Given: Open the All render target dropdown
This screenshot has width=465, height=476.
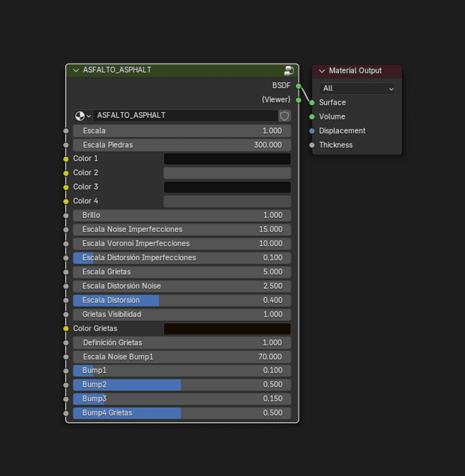Looking at the screenshot, I should [357, 89].
